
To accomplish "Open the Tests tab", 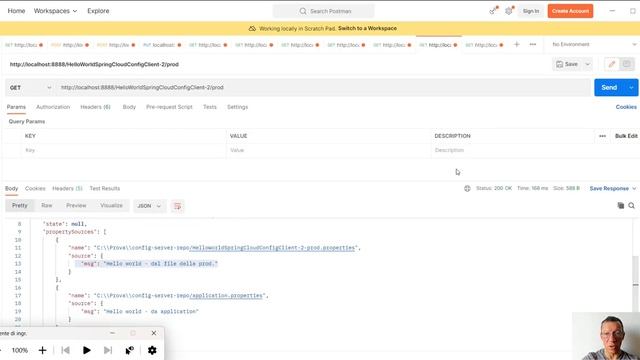I will click(x=210, y=107).
